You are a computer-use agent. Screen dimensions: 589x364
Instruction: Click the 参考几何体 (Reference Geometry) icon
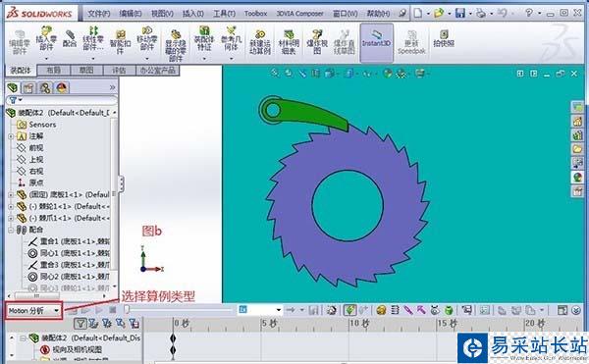(x=231, y=30)
